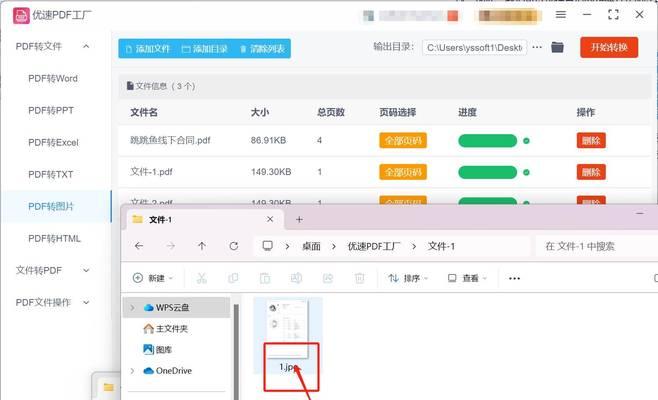Viewport: 658px width, 400px height.
Task: Expand the 文件转PDF section
Action: (x=86, y=270)
